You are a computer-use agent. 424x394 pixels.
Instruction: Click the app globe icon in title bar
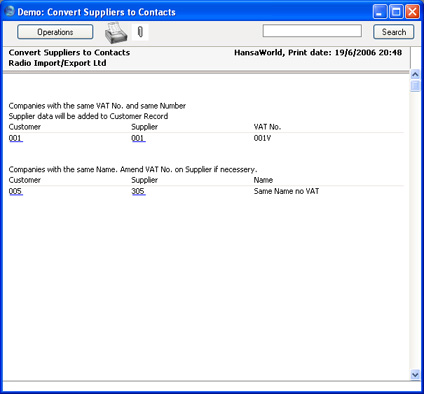click(x=9, y=11)
